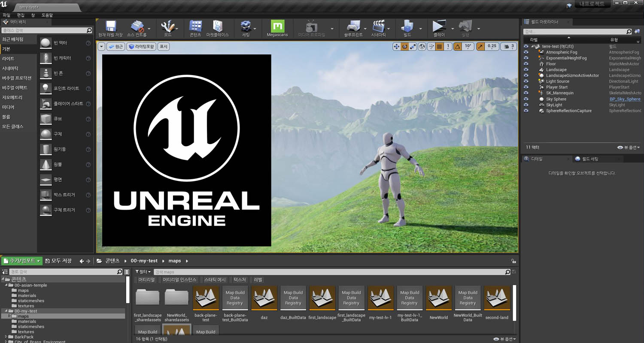Toggle scale snapping arrow icon
644x343 pixels.
point(480,46)
